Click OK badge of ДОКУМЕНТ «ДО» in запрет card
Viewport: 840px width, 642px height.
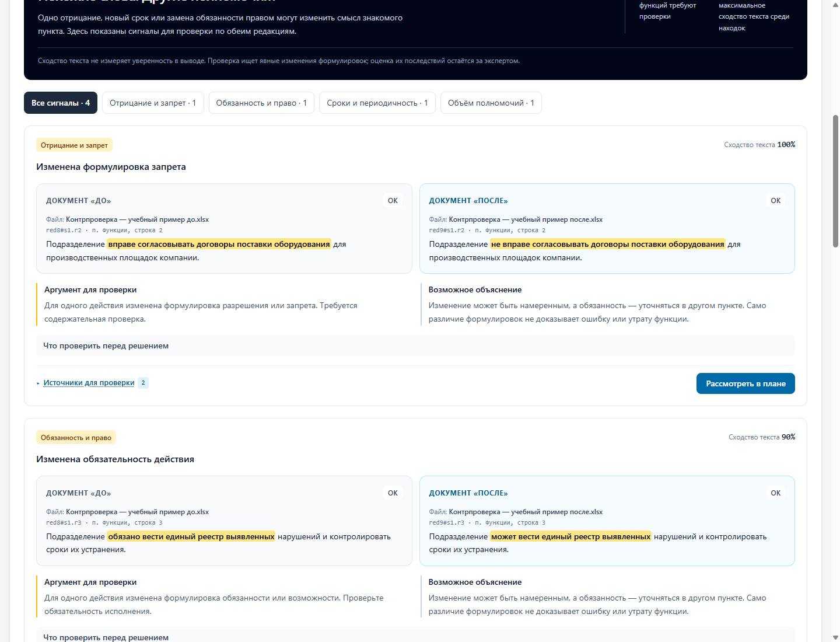[x=393, y=200]
